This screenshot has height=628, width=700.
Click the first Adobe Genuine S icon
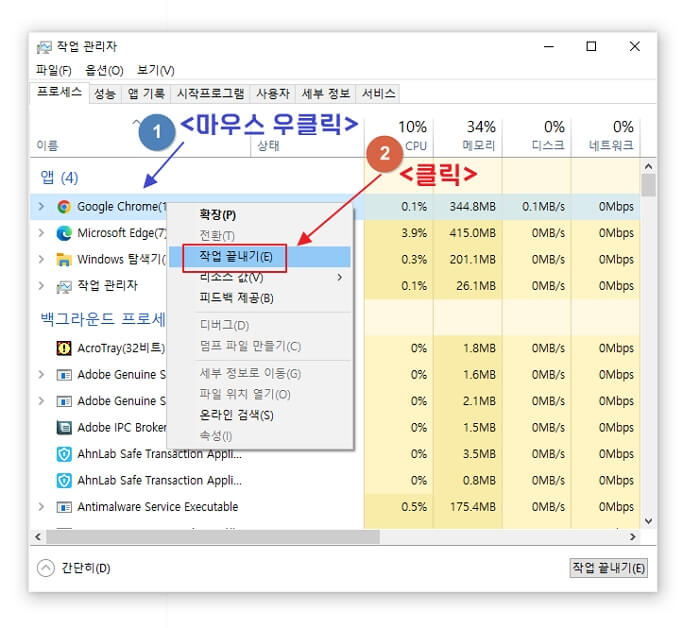(64, 375)
